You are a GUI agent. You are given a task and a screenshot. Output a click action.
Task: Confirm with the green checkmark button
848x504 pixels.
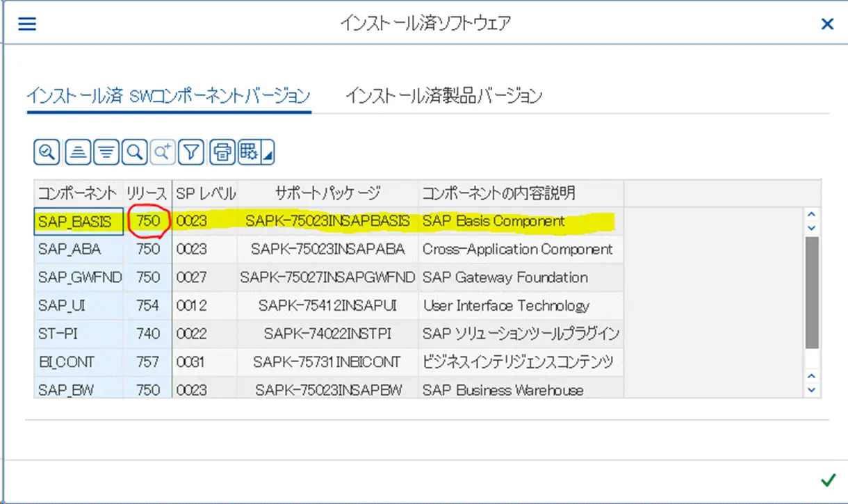coord(828,480)
